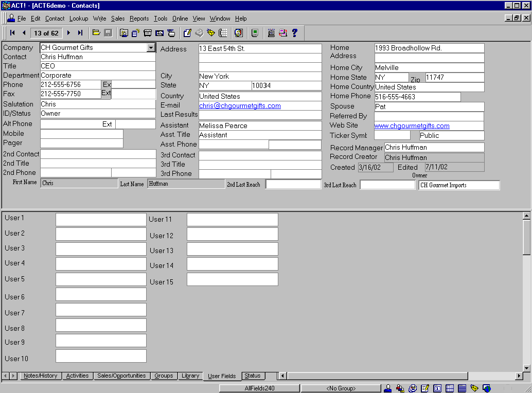Viewport: 532px width, 393px height.
Task: Click the shield report toolbar icon
Action: click(x=239, y=33)
